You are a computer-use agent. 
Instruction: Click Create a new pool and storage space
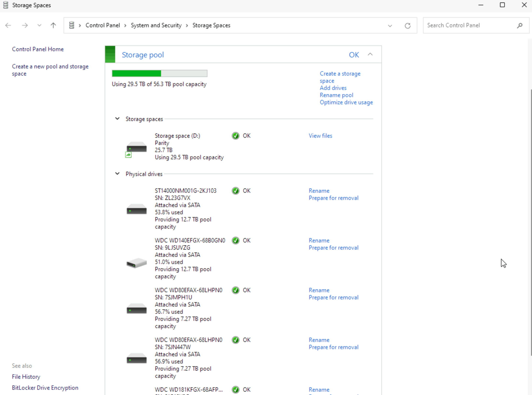(x=50, y=70)
